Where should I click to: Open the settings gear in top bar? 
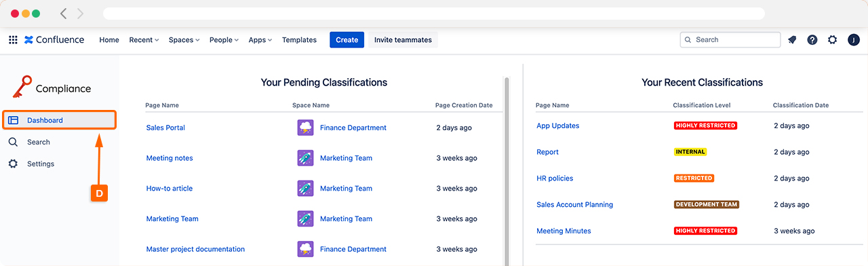click(x=833, y=40)
